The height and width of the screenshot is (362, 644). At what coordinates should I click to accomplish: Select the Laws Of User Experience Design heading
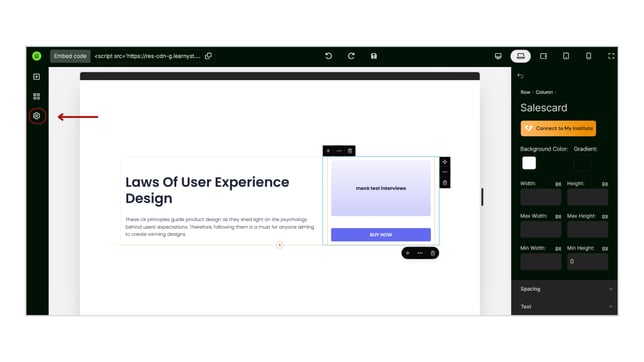pyautogui.click(x=207, y=190)
